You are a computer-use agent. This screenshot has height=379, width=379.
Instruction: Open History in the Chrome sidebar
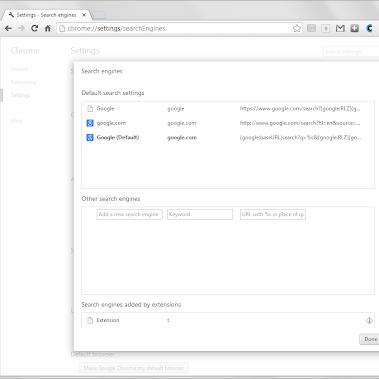pos(20,69)
